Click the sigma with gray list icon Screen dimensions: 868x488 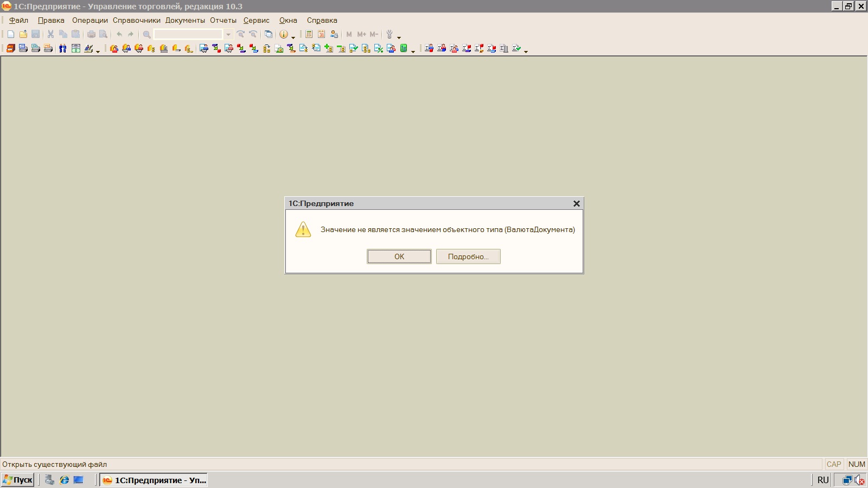pyautogui.click(x=504, y=48)
